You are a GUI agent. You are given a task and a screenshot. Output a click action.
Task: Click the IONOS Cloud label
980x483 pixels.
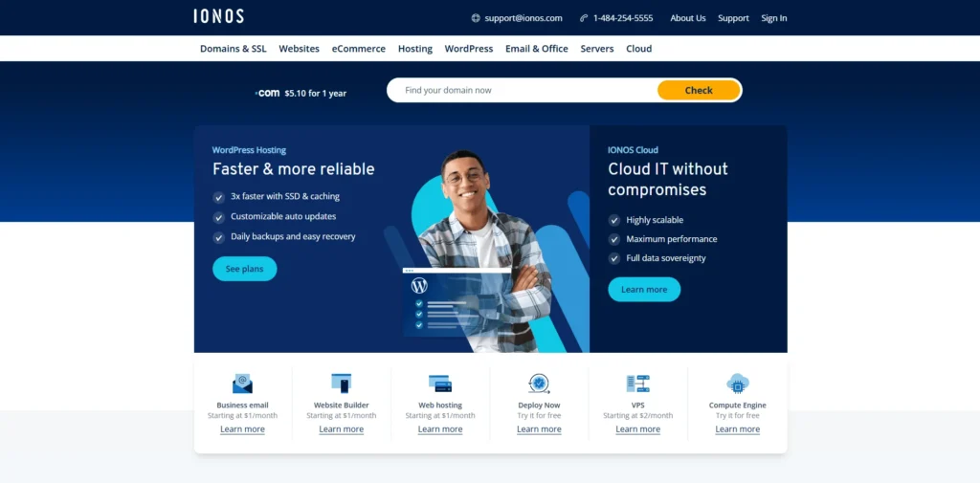coord(633,150)
